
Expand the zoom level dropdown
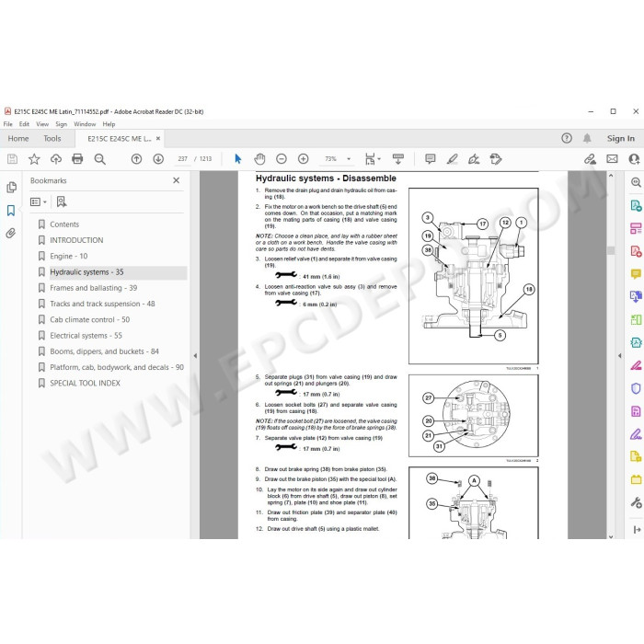point(349,159)
